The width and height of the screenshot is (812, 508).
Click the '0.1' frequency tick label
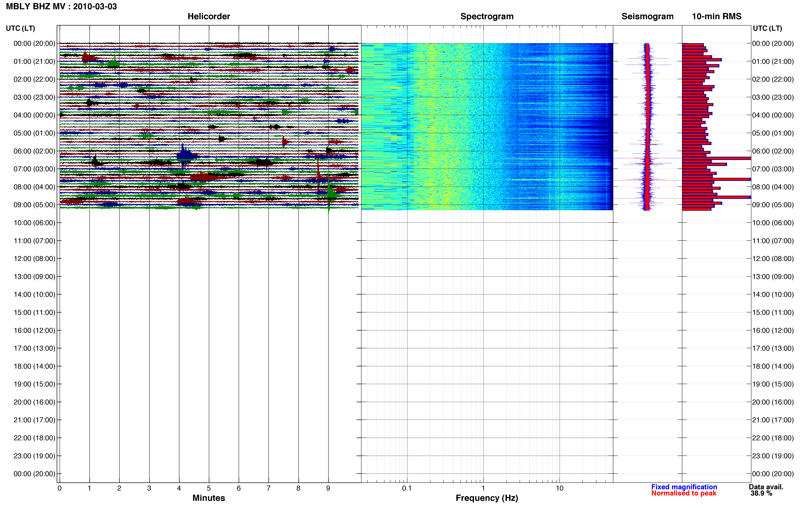pos(407,488)
